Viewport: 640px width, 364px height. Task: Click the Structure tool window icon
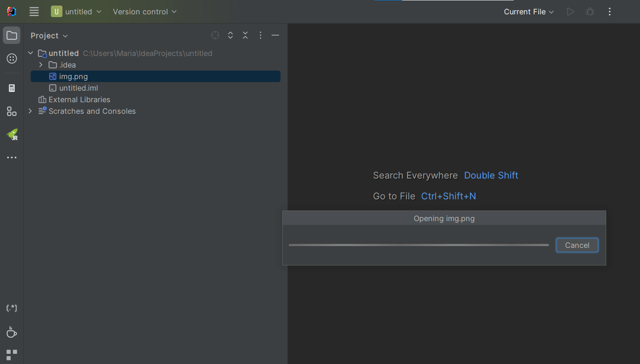pyautogui.click(x=12, y=111)
